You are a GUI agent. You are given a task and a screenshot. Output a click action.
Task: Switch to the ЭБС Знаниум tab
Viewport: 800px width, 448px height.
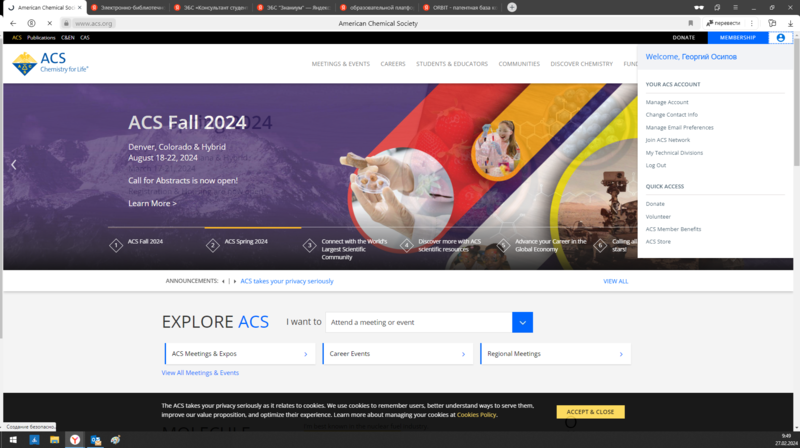click(294, 8)
